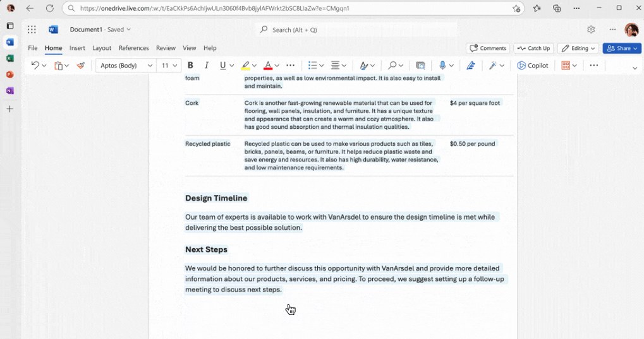
Task: Click the orange add-ins grid icon
Action: coord(566,65)
